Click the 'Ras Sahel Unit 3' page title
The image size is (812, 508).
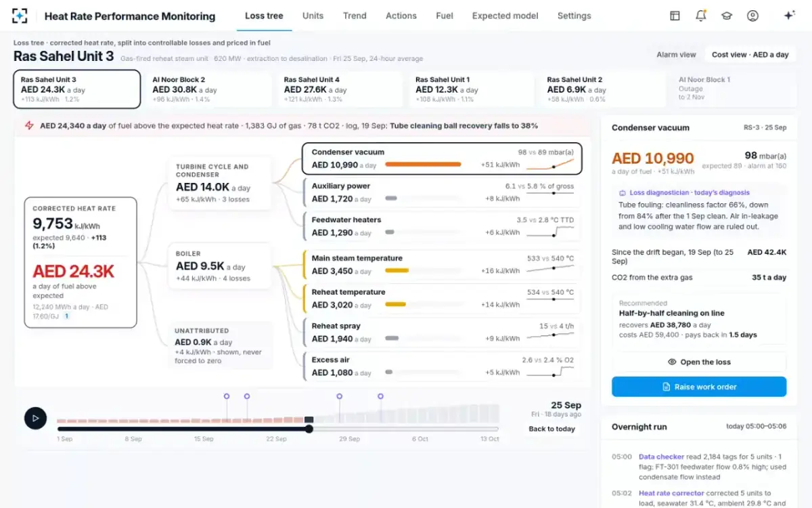pyautogui.click(x=64, y=56)
